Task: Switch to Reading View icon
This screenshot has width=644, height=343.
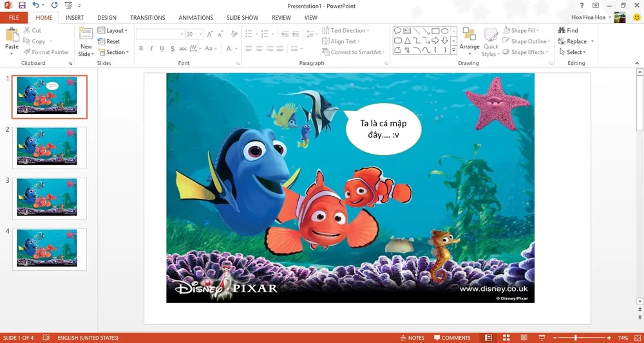Action: click(x=524, y=338)
